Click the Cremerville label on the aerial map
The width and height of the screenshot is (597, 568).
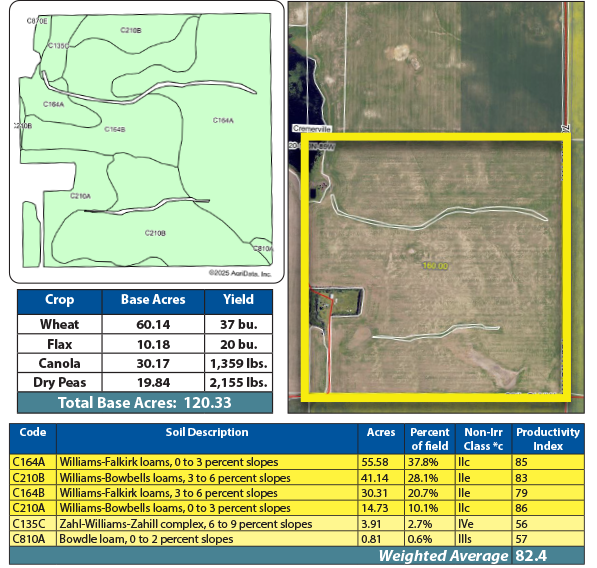point(312,129)
